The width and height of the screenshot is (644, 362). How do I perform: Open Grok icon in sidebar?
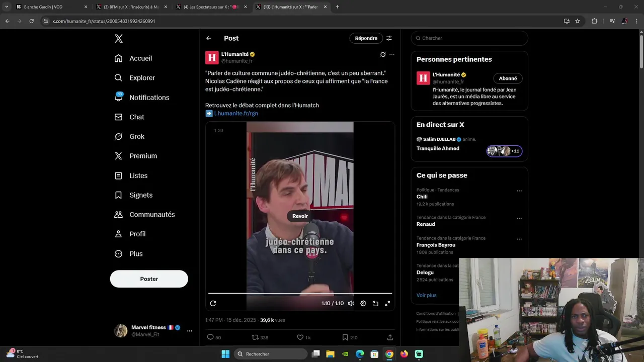coord(118,136)
